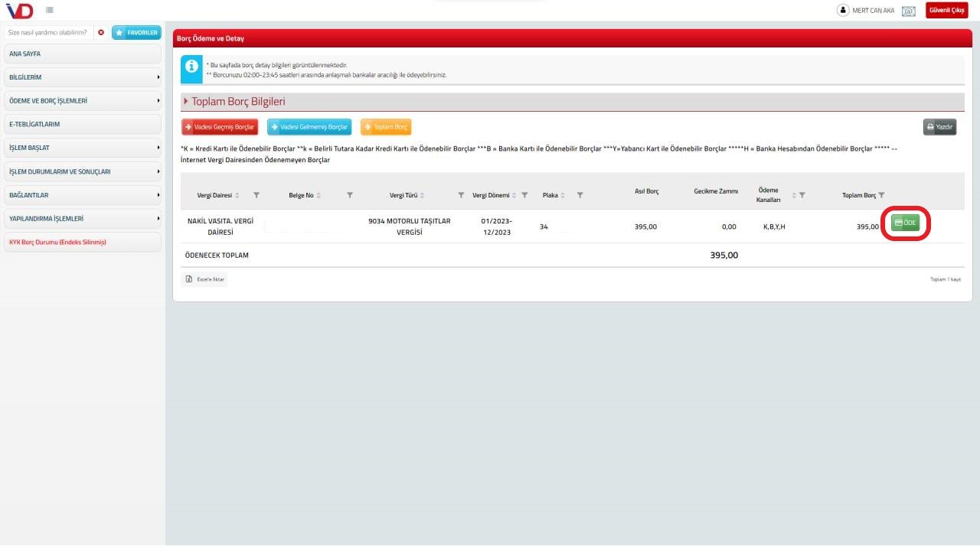
Task: Filter the Belge No column
Action: (x=350, y=195)
